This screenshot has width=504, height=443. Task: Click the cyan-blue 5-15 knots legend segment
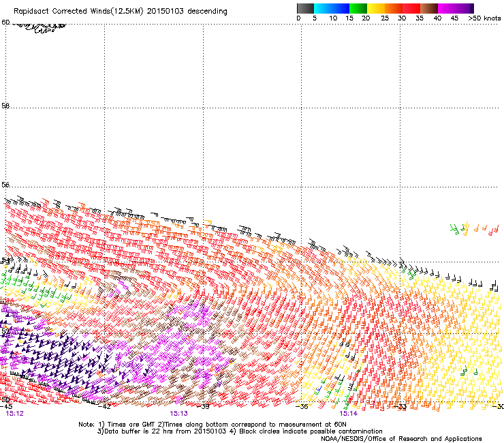[332, 8]
